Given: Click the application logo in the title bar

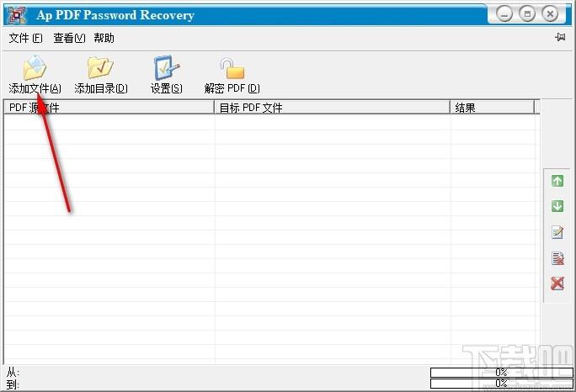Looking at the screenshot, I should pyautogui.click(x=17, y=15).
